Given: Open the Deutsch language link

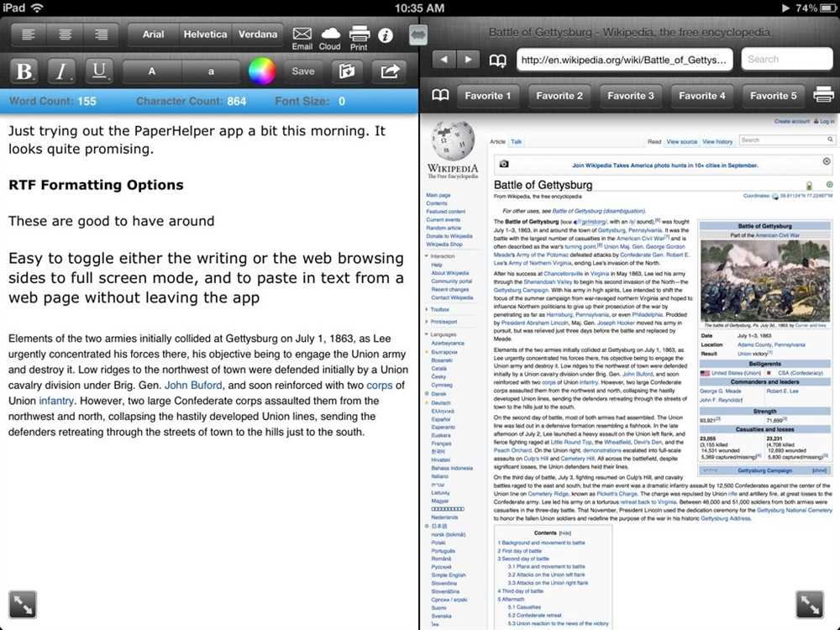Looking at the screenshot, I should (x=441, y=403).
